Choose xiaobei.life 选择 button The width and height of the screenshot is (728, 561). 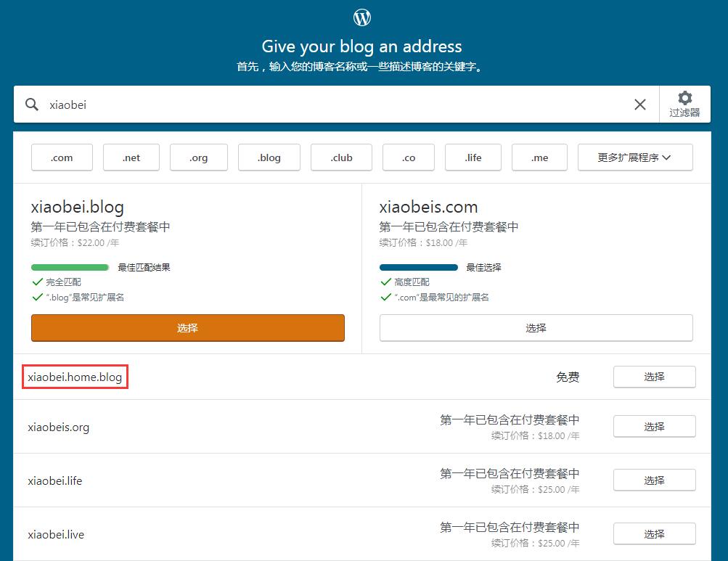[655, 480]
